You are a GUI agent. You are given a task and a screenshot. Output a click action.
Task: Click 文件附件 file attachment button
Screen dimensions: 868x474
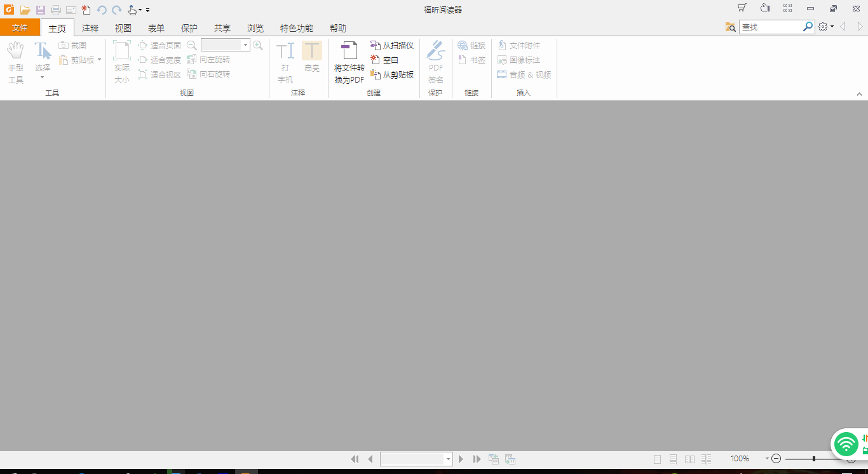[x=519, y=46]
